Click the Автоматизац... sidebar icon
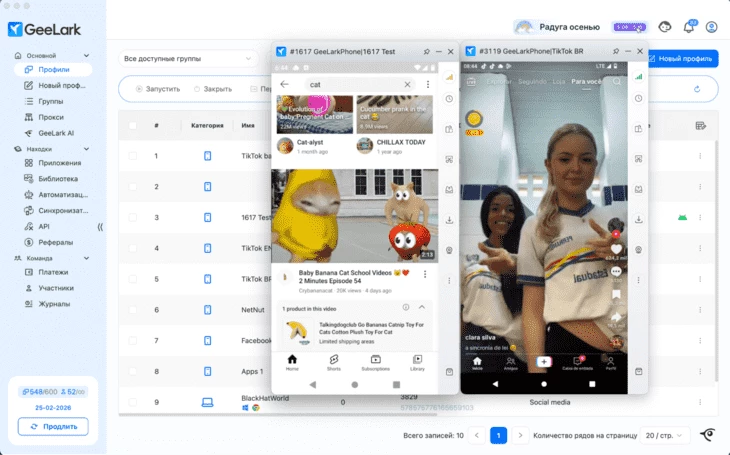This screenshot has height=455, width=730. point(29,194)
